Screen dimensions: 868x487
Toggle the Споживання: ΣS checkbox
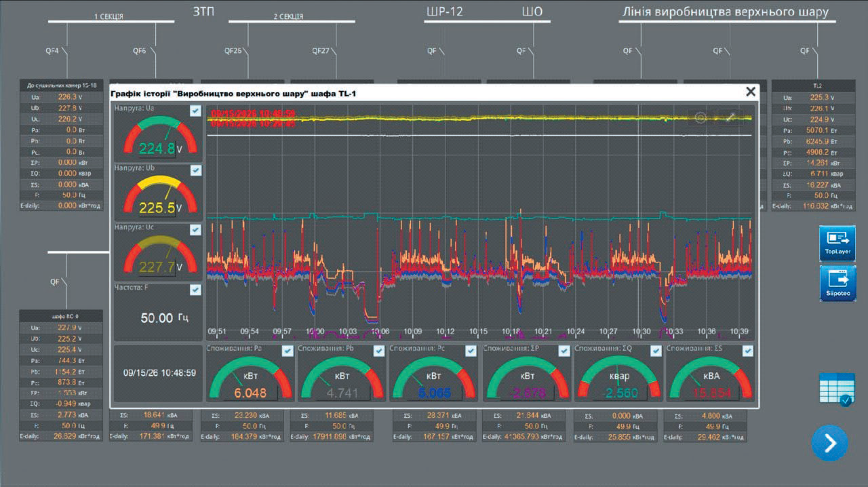click(747, 351)
